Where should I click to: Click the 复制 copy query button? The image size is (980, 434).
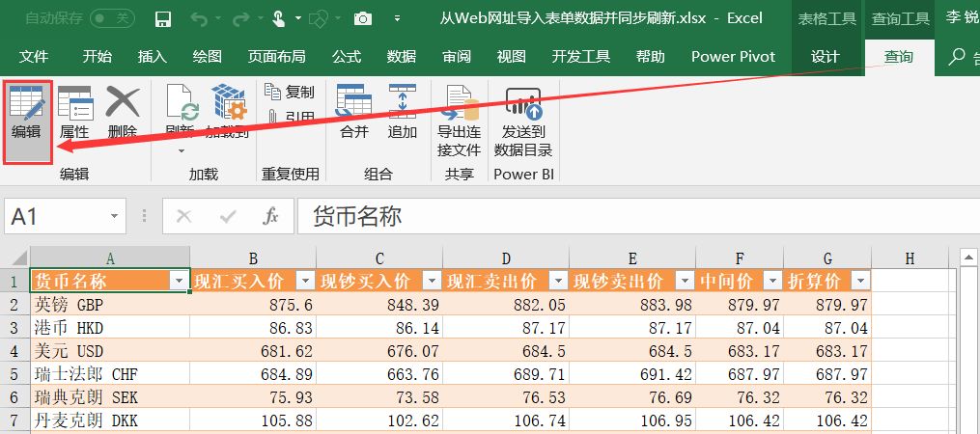[290, 92]
